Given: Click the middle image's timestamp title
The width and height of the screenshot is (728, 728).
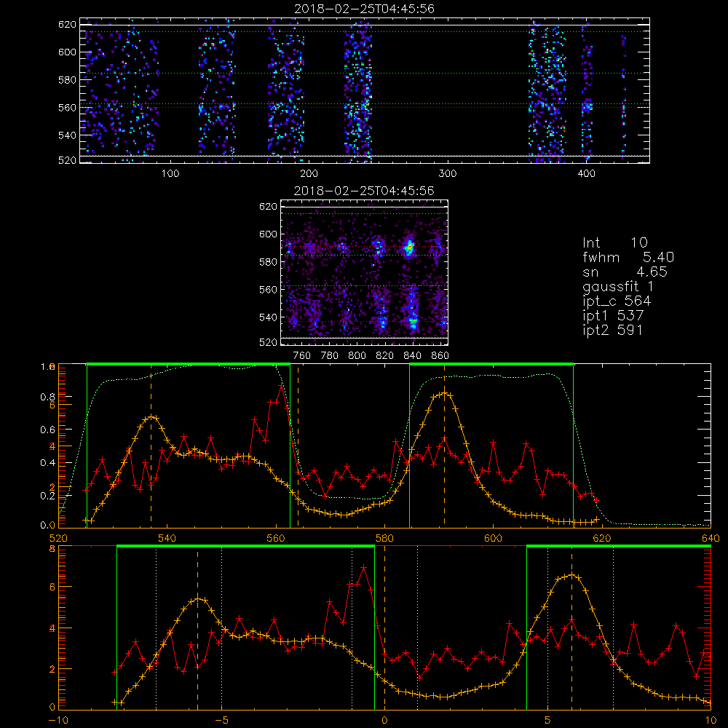Looking at the screenshot, I should pyautogui.click(x=365, y=190).
